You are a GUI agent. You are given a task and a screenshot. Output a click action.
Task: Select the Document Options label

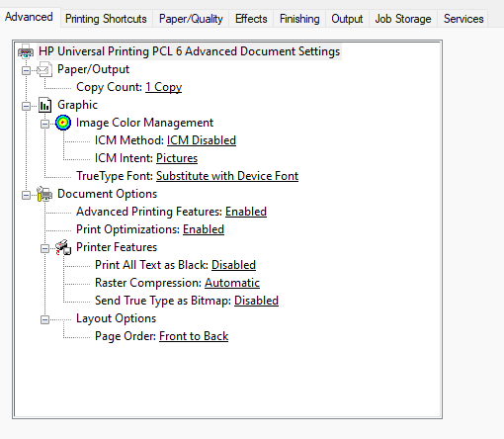point(107,194)
